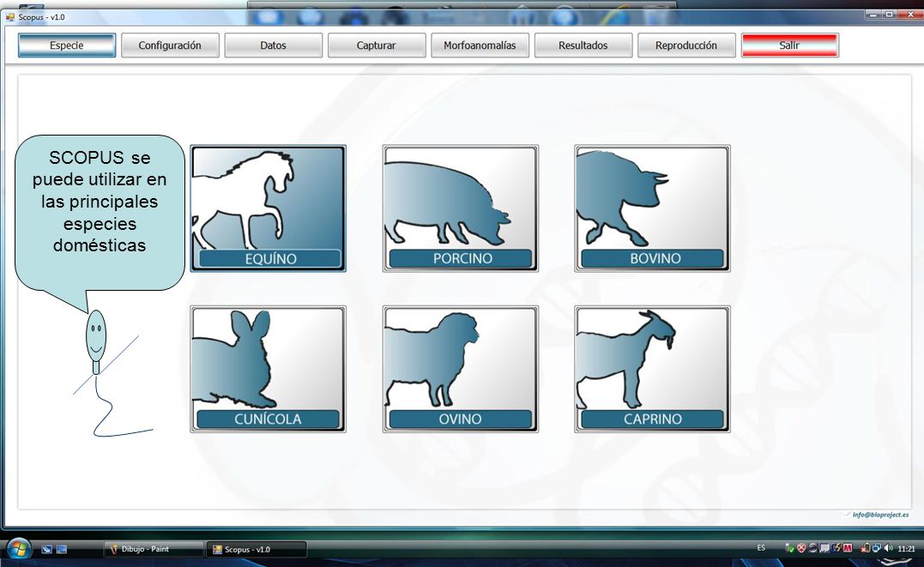924x567 pixels.
Task: Open the volume speaker tray icon
Action: (888, 548)
